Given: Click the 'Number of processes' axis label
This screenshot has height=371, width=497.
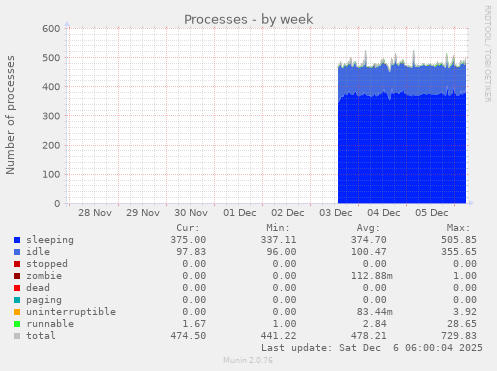Looking at the screenshot, I should (x=10, y=115).
